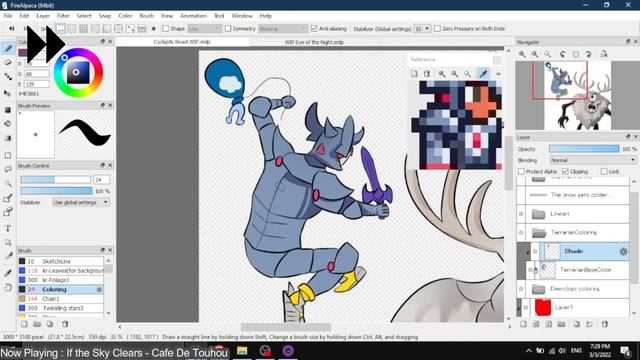
Task: Pick hue on the color wheel
Action: coord(78,73)
